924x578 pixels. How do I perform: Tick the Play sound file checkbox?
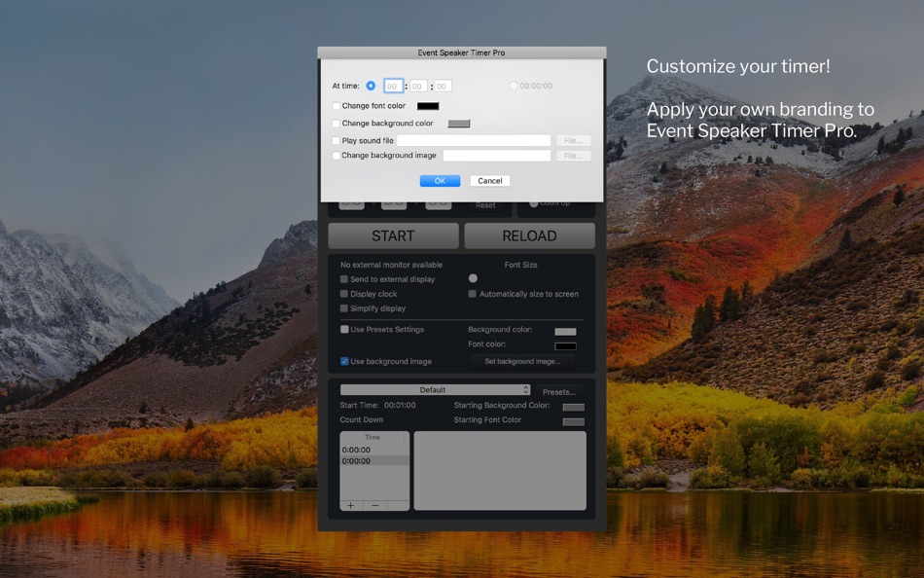pos(336,140)
